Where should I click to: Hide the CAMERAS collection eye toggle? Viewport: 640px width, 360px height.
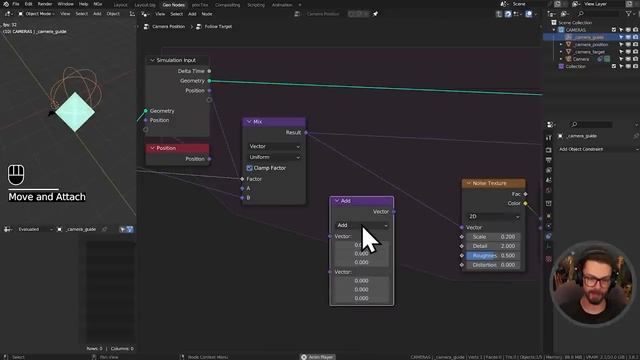tap(628, 30)
